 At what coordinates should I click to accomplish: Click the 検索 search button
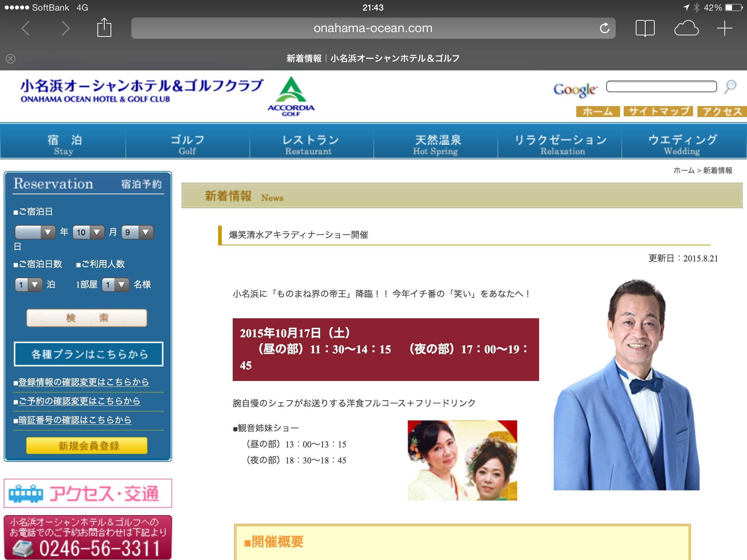[87, 318]
